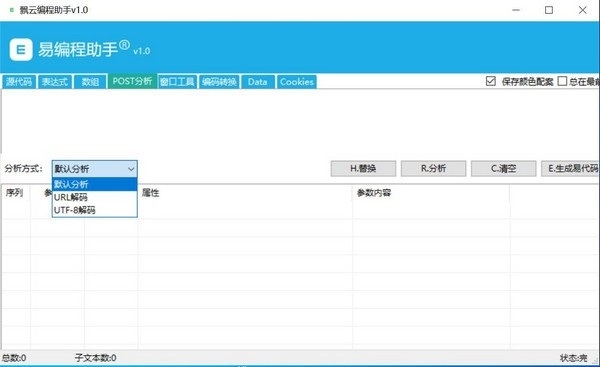Open the Data tab

coord(258,82)
